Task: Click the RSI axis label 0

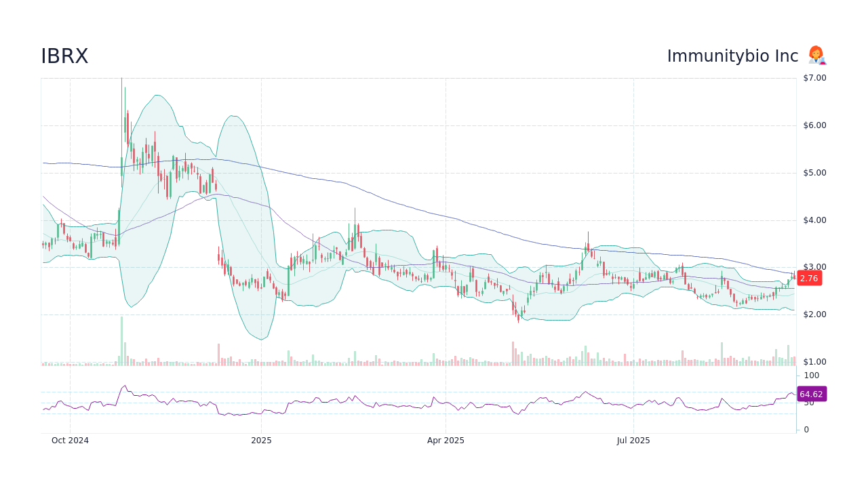Action: click(806, 430)
